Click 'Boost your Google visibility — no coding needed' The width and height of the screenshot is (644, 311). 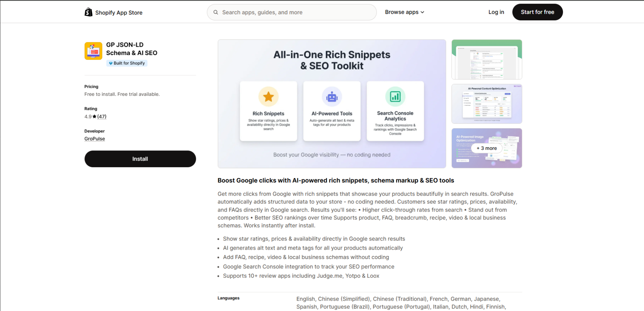pos(332,155)
